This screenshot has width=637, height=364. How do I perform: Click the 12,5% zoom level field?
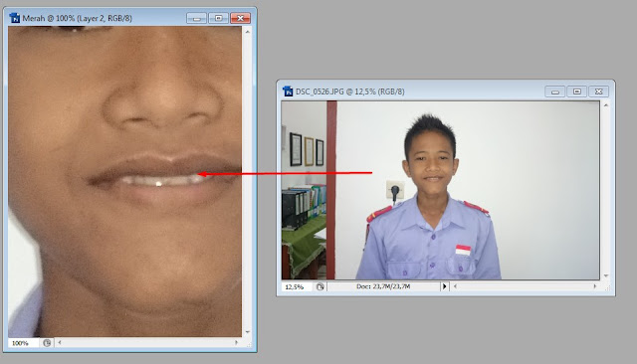coord(297,286)
